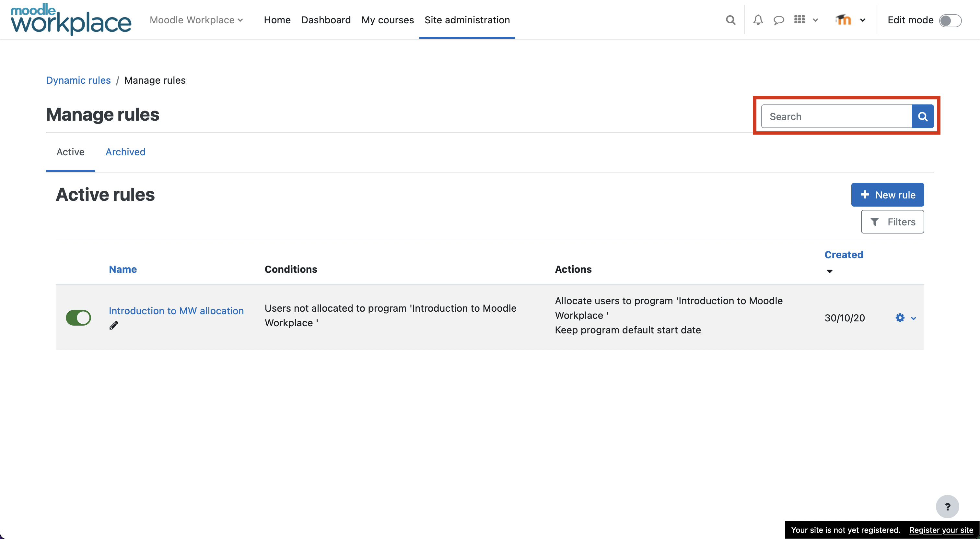Image resolution: width=980 pixels, height=539 pixels.
Task: Open My courses in the navbar
Action: tap(388, 20)
